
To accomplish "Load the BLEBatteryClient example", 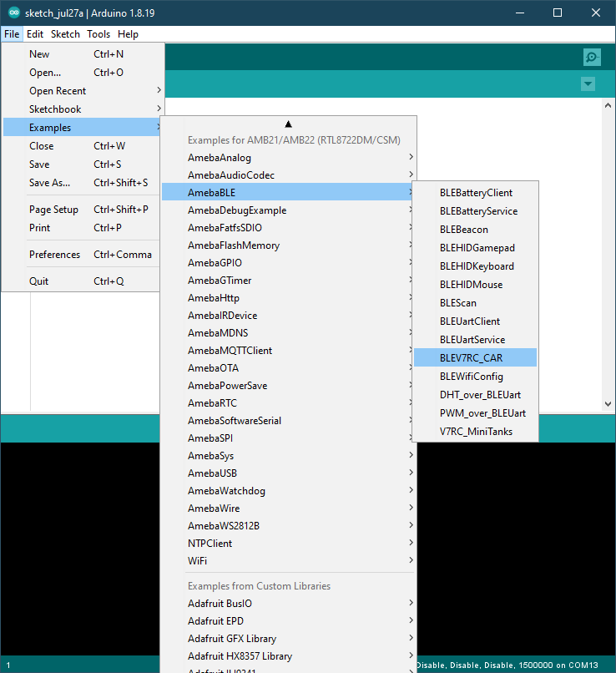I will click(x=475, y=193).
